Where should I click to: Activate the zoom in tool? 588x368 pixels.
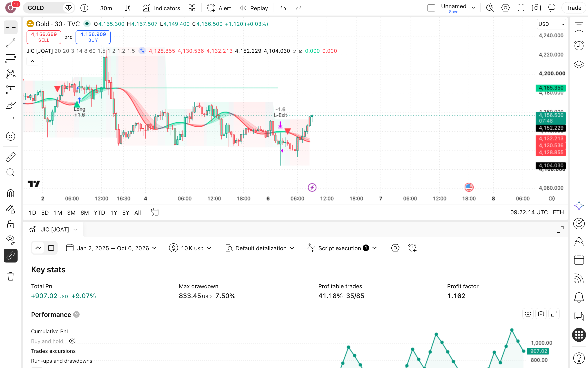10,172
